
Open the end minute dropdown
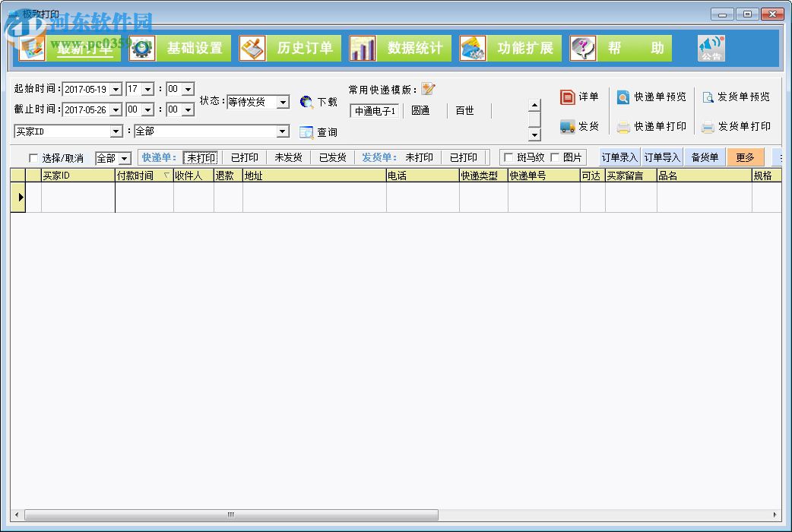pos(188,109)
